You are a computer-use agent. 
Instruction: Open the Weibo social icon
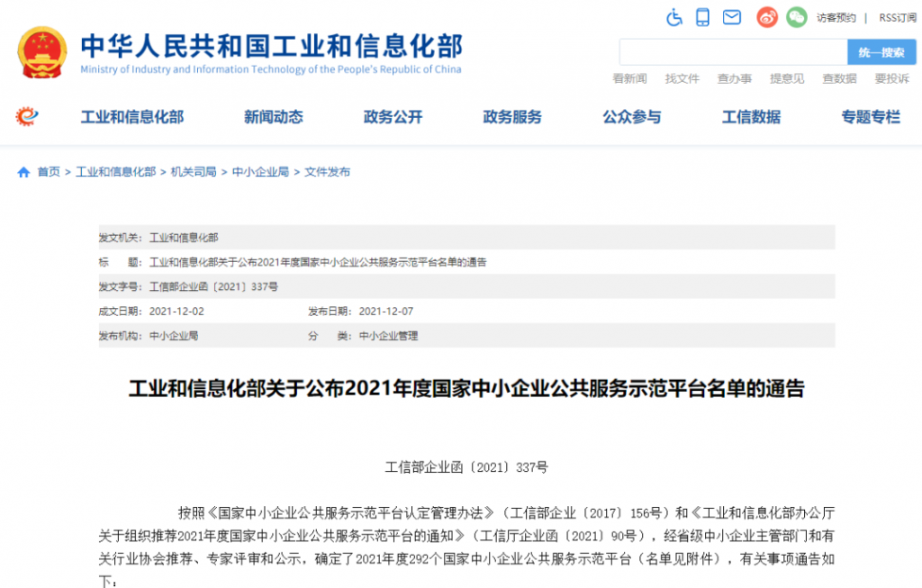point(766,17)
